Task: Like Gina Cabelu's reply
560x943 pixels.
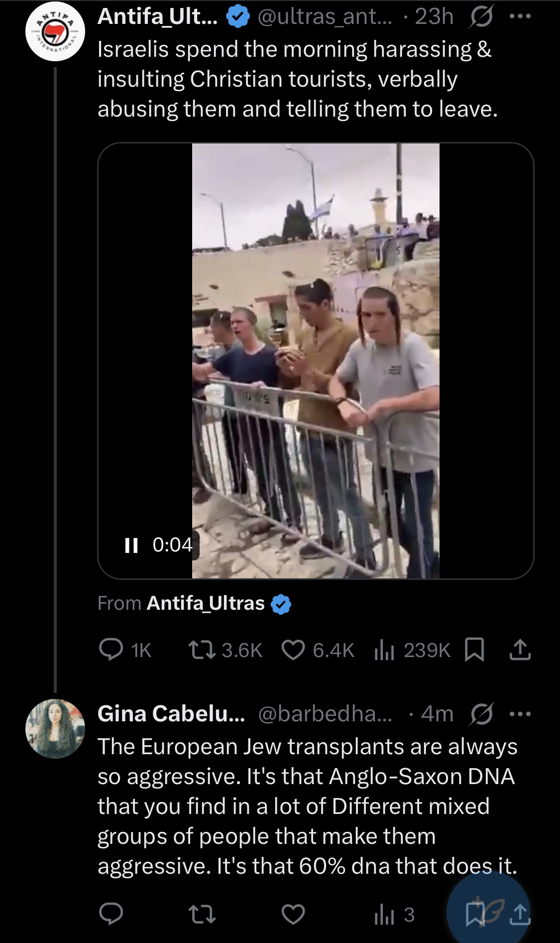Action: tap(293, 914)
